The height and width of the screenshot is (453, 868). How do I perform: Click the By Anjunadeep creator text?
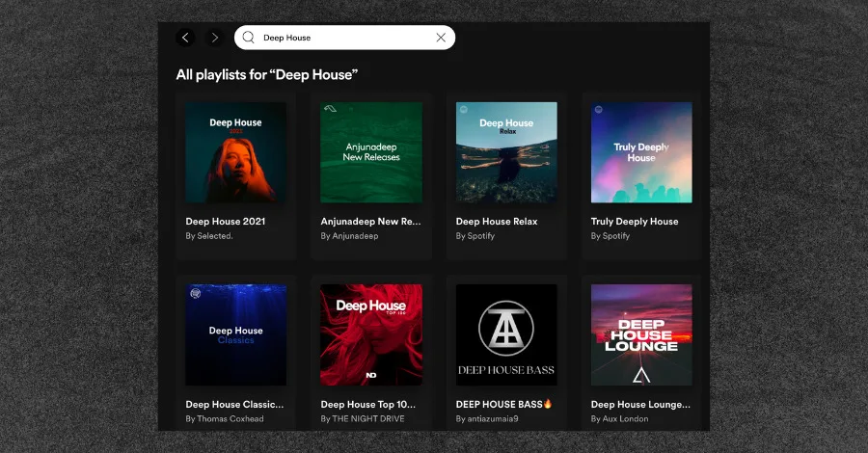tap(349, 235)
